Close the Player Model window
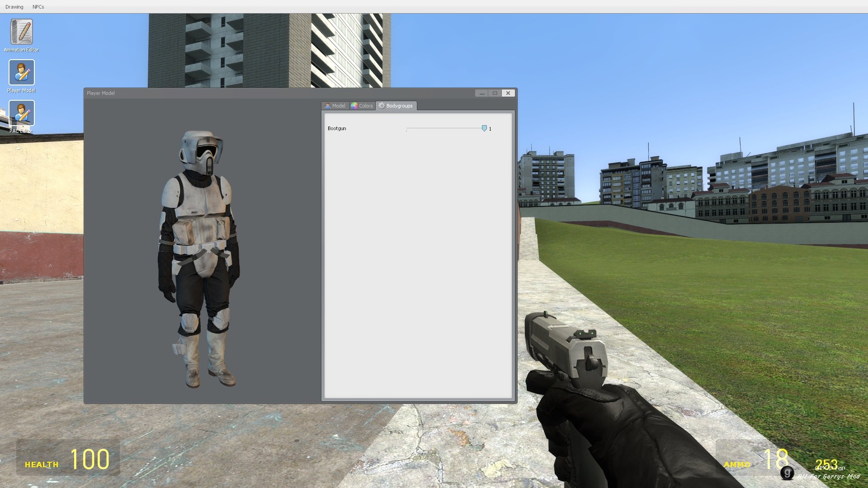This screenshot has height=488, width=868. click(508, 93)
